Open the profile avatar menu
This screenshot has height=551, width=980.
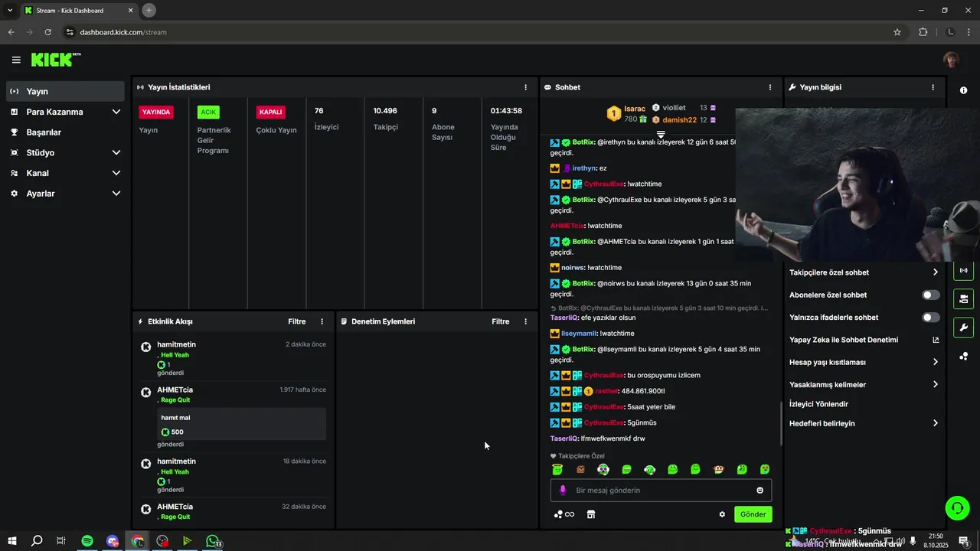click(951, 60)
